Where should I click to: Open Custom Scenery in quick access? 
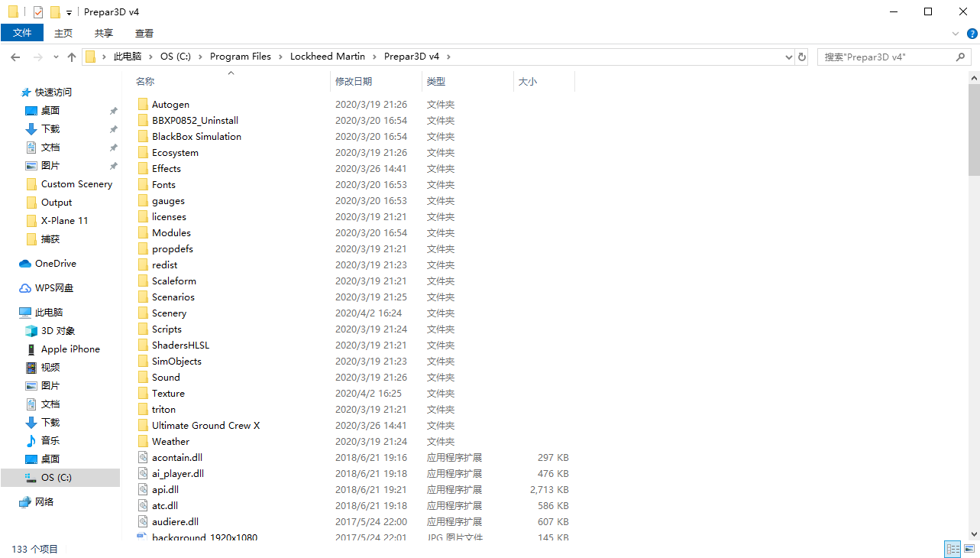coord(76,184)
